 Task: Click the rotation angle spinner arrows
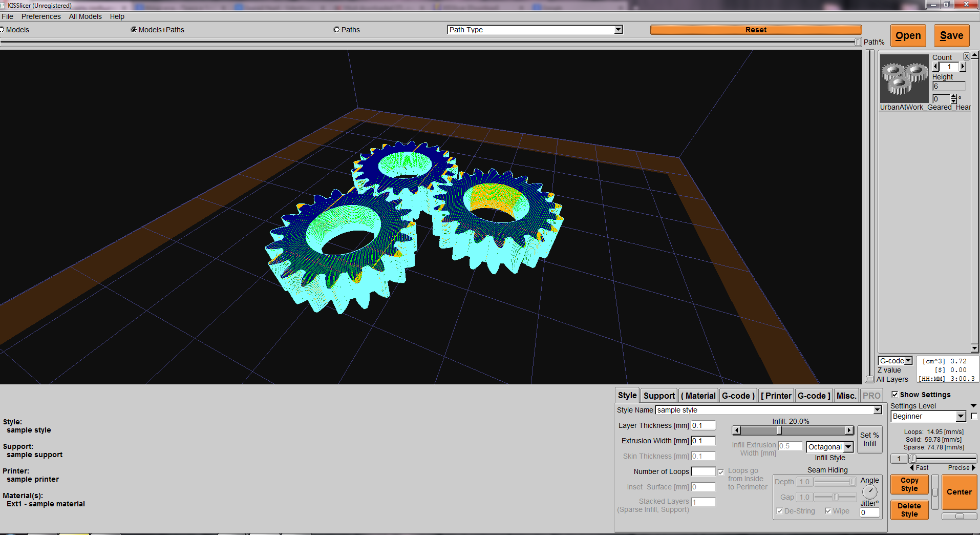tap(953, 98)
